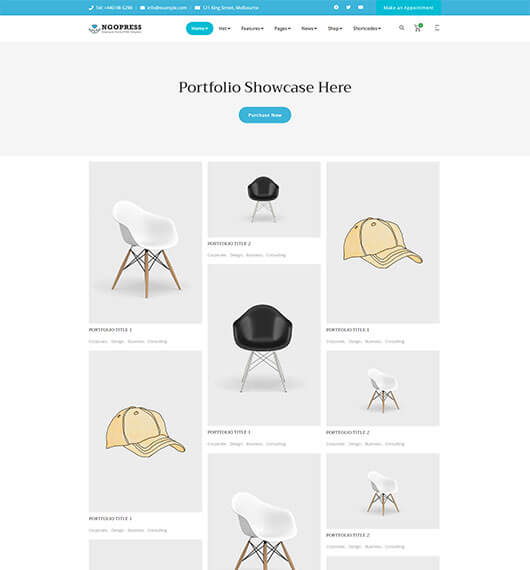The width and height of the screenshot is (530, 570).
Task: Click the first circular social icon
Action: click(x=336, y=7)
